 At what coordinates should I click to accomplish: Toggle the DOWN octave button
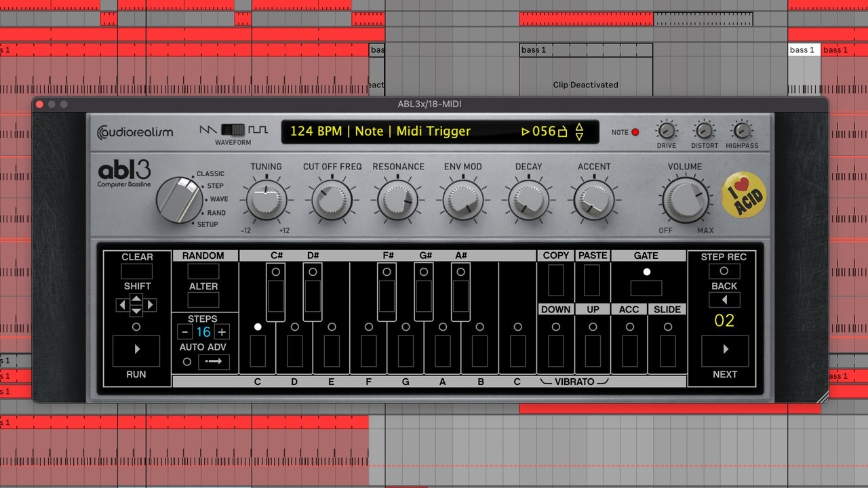tap(556, 350)
